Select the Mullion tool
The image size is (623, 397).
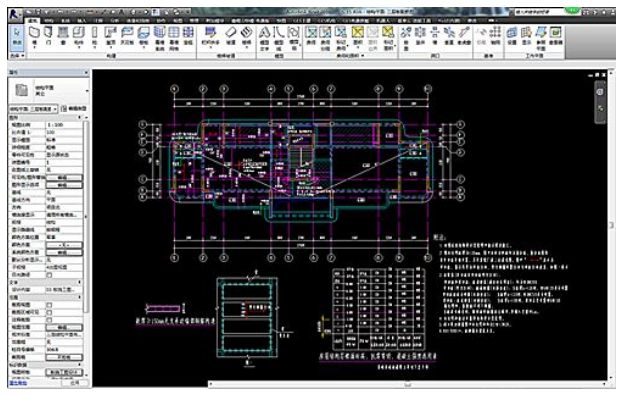pos(188,36)
